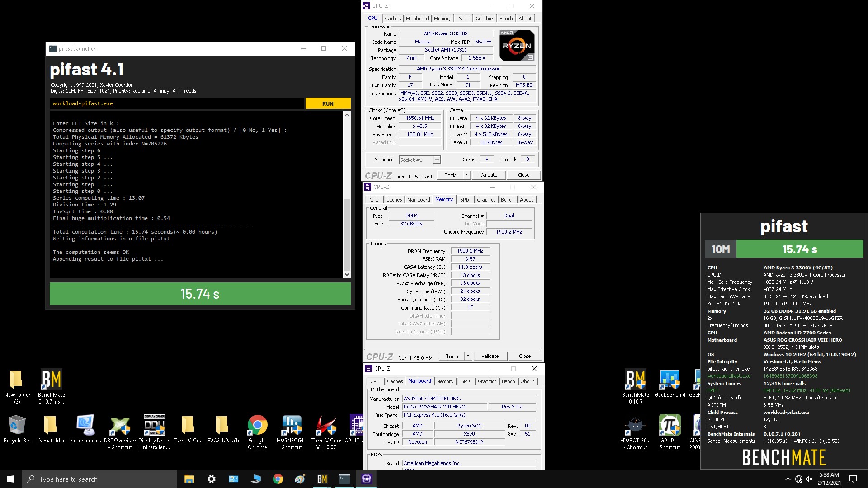
Task: Click RUN button in pifast Launcher
Action: [x=328, y=103]
